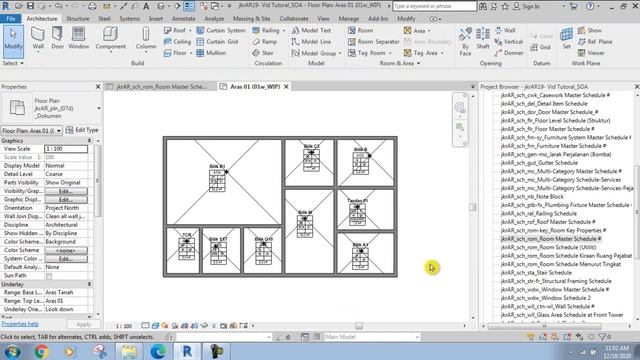Click Edit for Graphic Display Options

pos(66,200)
